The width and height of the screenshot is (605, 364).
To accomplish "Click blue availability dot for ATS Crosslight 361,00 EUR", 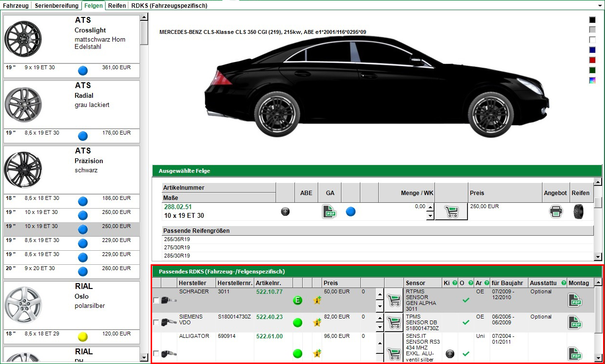I will pos(83,71).
